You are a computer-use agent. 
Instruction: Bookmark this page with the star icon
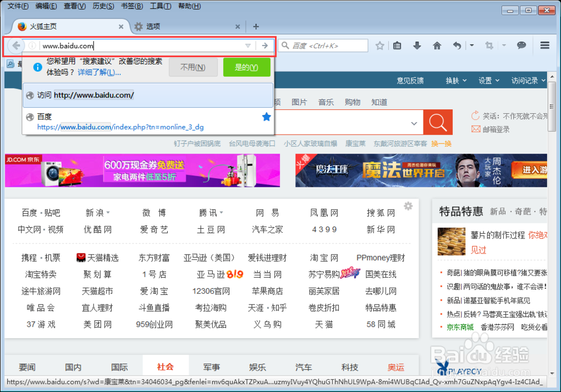point(380,46)
